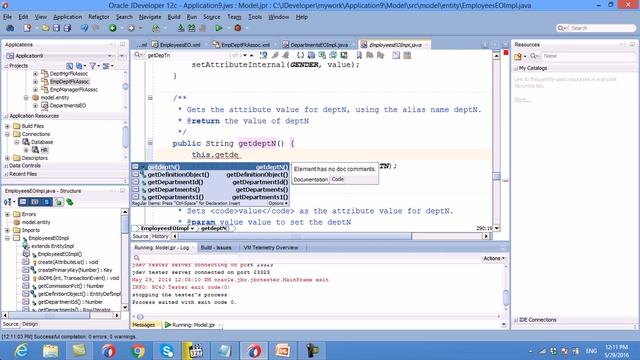Click the Structure panel sort icon
The image size is (640, 360).
coord(7,202)
